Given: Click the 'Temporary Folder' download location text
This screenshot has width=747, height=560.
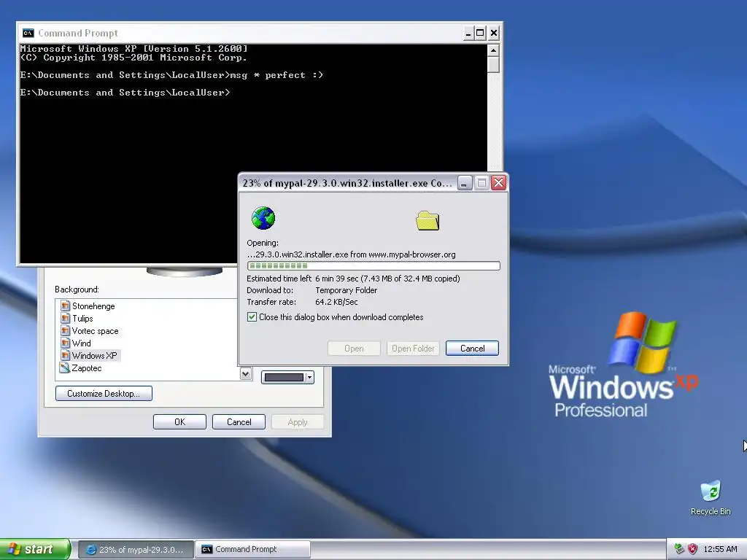Looking at the screenshot, I should click(347, 290).
